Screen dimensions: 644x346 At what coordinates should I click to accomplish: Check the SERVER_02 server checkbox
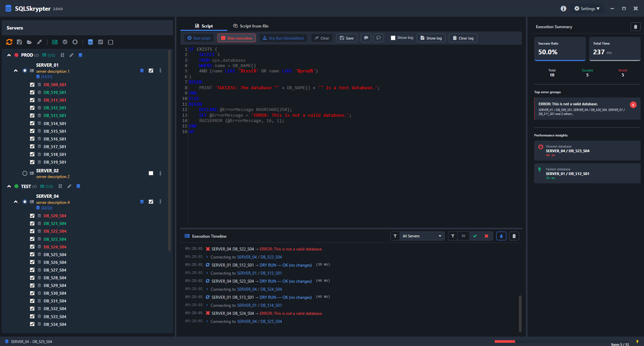tap(151, 173)
